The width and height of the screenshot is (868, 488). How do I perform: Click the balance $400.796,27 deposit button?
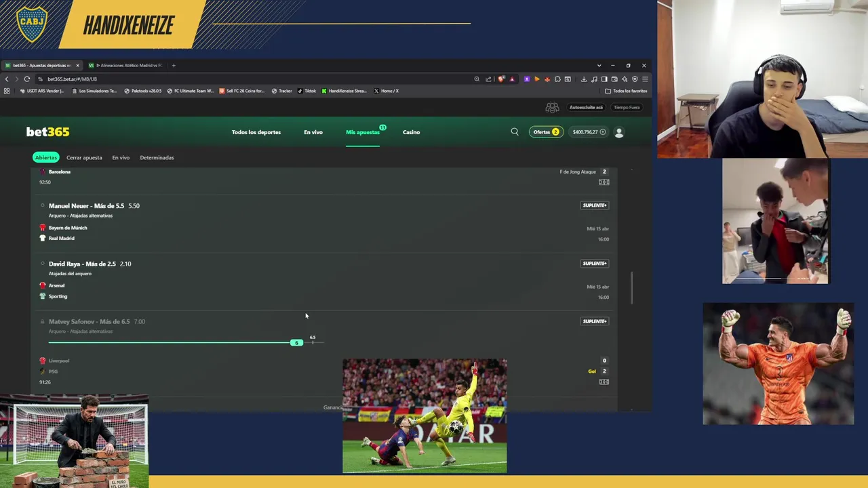click(x=589, y=132)
